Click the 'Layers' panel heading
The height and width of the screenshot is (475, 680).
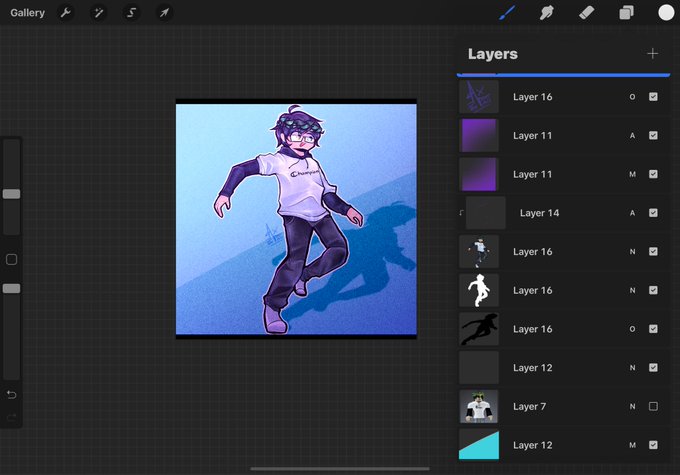493,54
